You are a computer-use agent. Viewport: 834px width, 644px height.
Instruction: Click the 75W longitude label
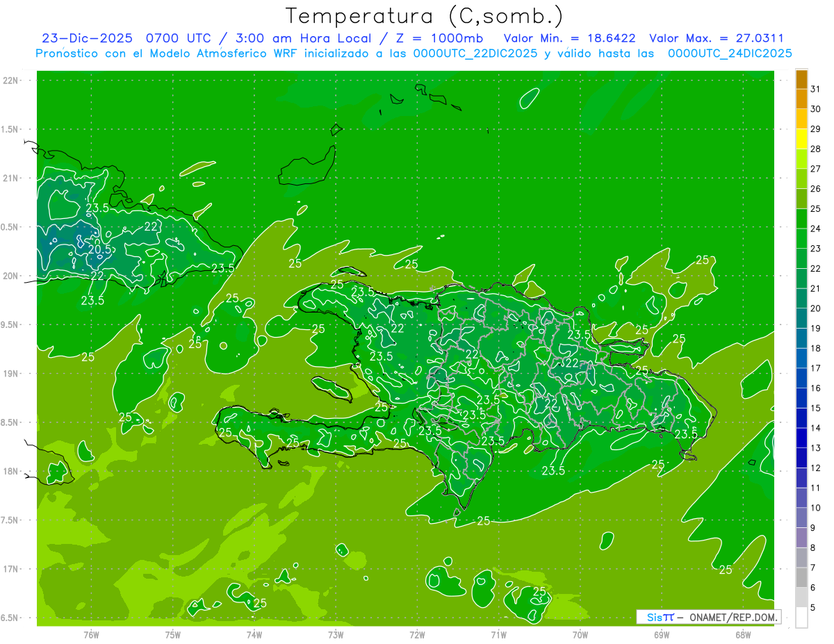[173, 634]
